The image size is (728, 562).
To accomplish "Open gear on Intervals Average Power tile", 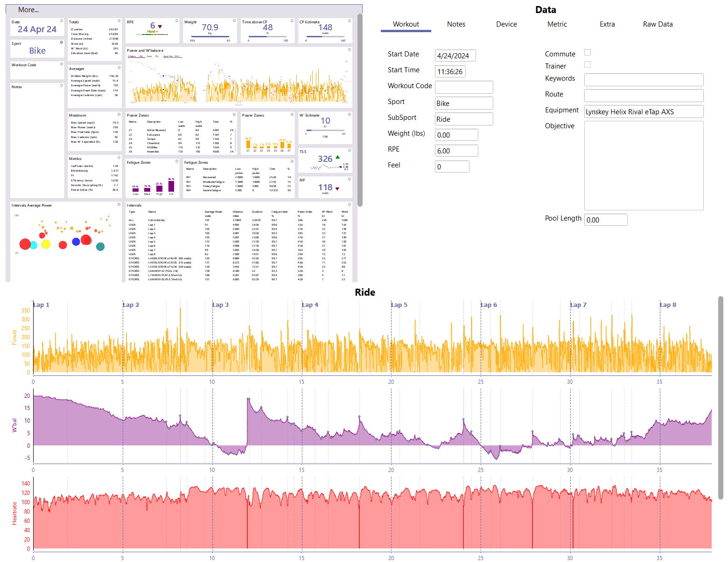I will point(119,204).
